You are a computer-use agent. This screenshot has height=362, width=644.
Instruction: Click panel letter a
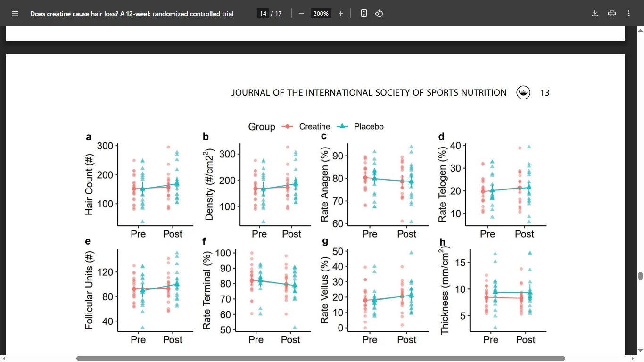pos(88,137)
